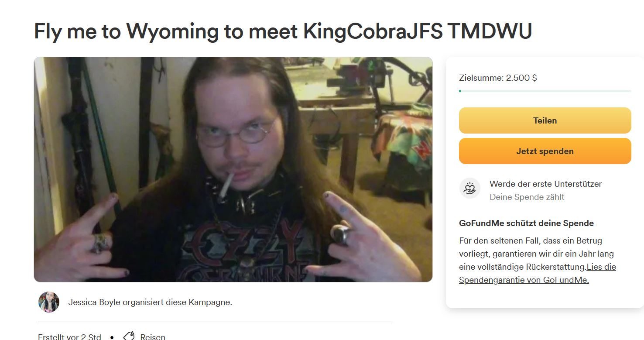The width and height of the screenshot is (644, 340).
Task: Click the Jessica Boyle organisiert diese Kampagne text
Action: point(150,302)
